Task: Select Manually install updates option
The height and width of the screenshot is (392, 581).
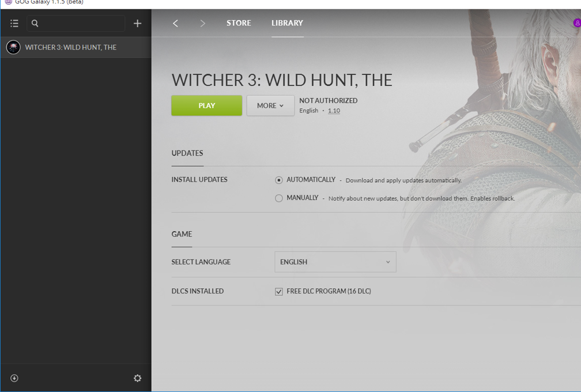Action: pyautogui.click(x=279, y=198)
